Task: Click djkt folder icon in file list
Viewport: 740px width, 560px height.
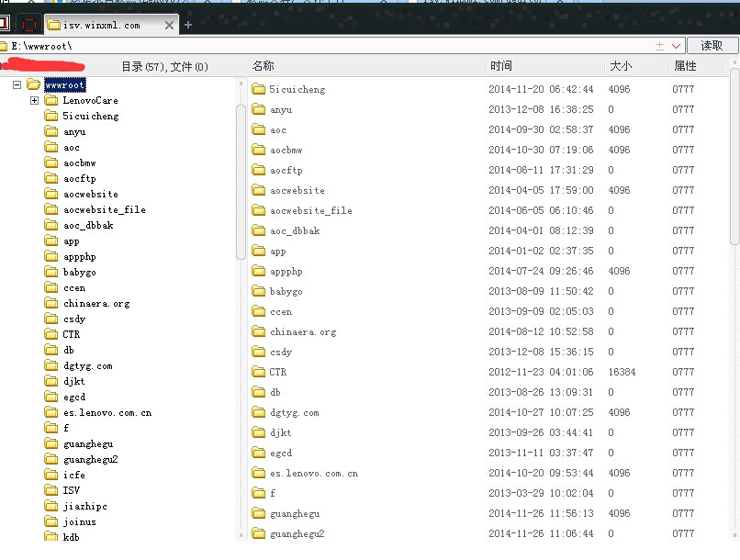Action: click(258, 432)
